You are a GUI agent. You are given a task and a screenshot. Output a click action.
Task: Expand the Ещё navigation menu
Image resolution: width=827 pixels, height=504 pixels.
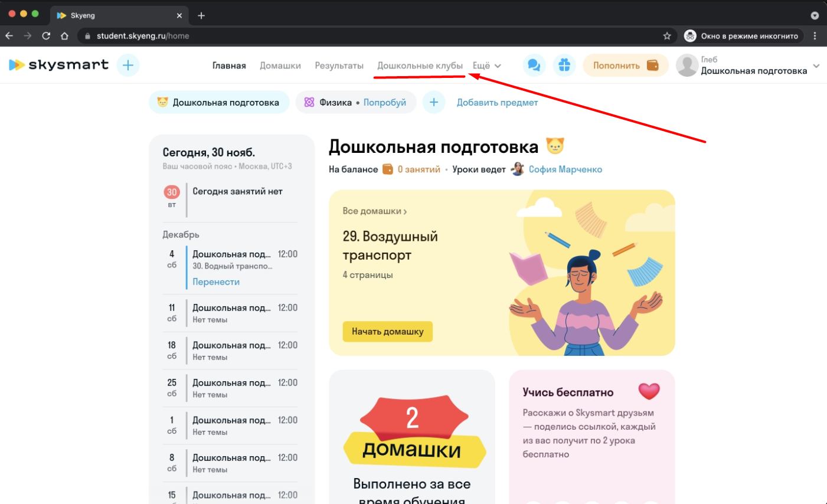pyautogui.click(x=487, y=66)
